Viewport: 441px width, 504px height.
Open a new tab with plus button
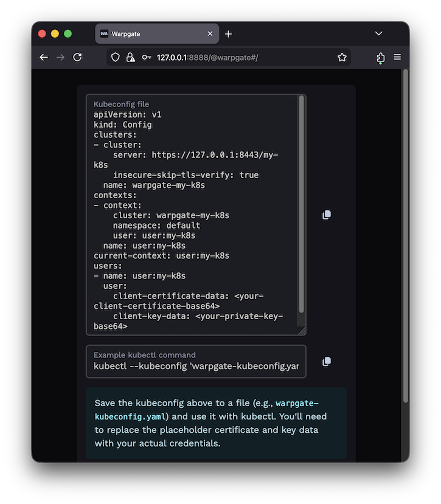click(x=229, y=34)
